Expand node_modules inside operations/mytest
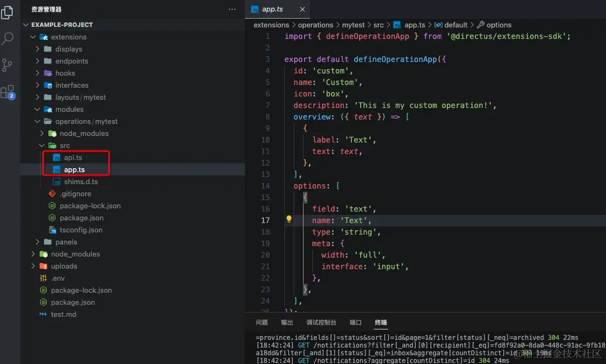 coord(42,134)
